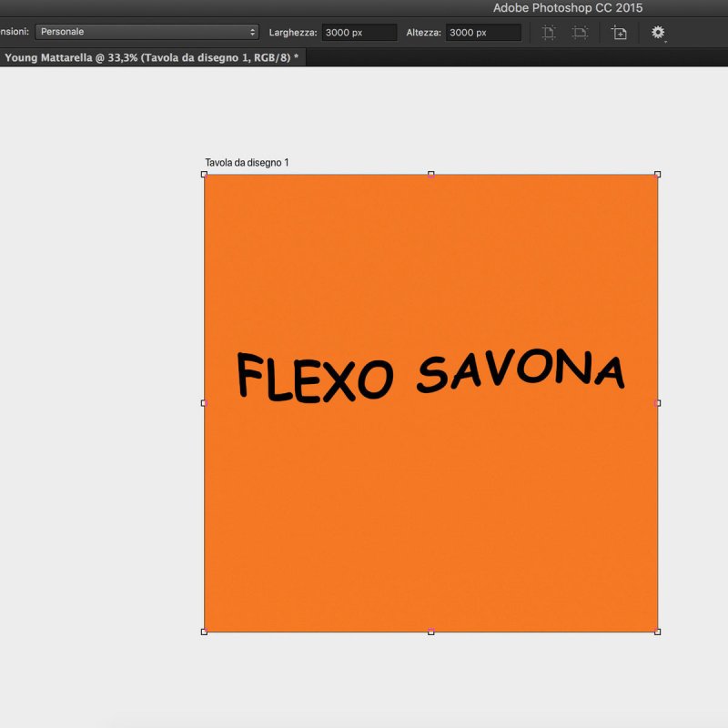The width and height of the screenshot is (728, 728).
Task: Click the Larghezza width input field
Action: click(359, 33)
